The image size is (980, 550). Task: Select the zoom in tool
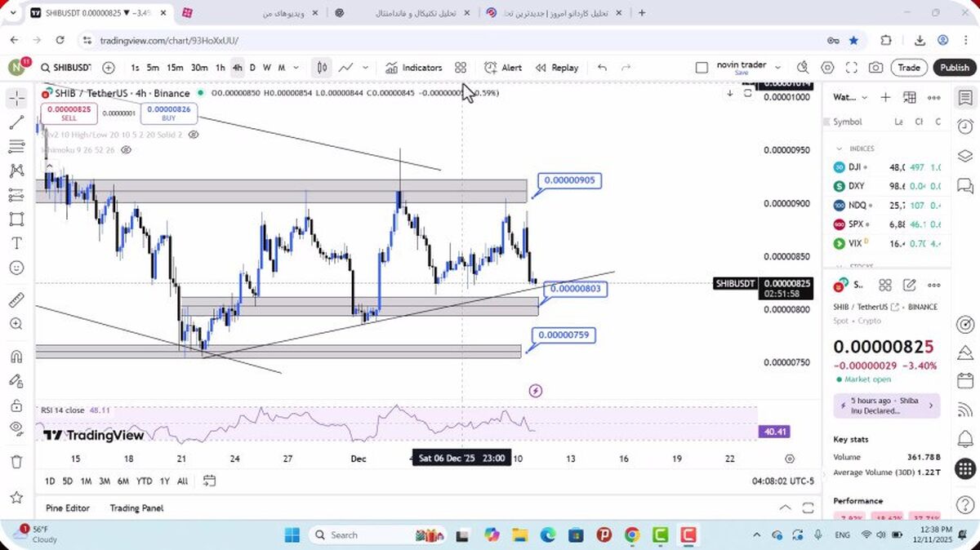16,324
